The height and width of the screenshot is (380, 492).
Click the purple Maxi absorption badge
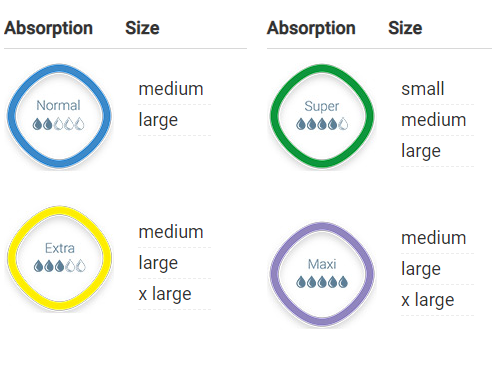click(x=322, y=274)
